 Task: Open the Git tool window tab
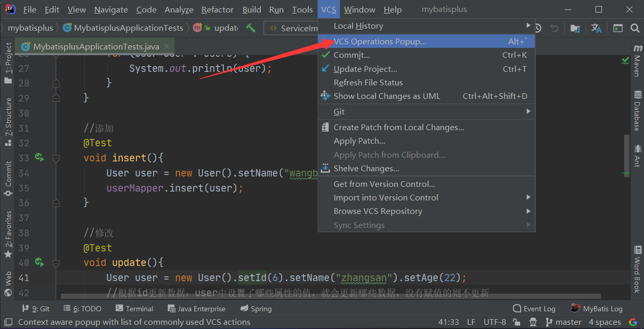click(36, 309)
